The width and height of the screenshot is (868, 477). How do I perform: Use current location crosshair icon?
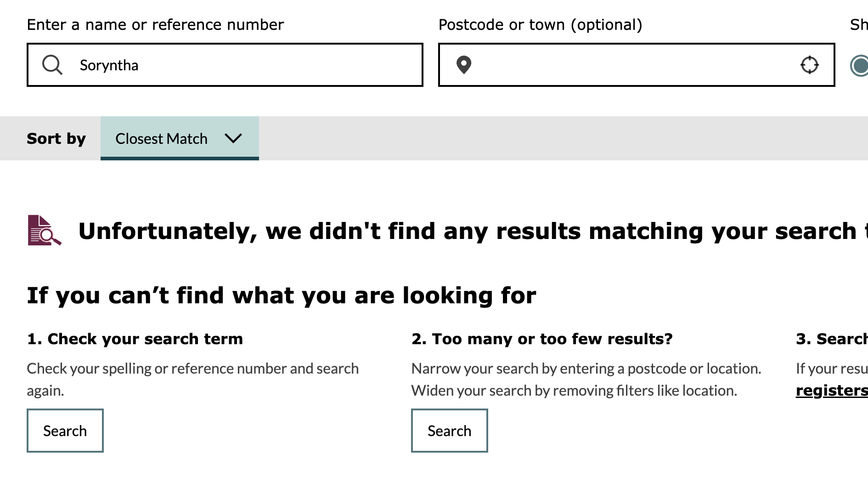pos(809,65)
